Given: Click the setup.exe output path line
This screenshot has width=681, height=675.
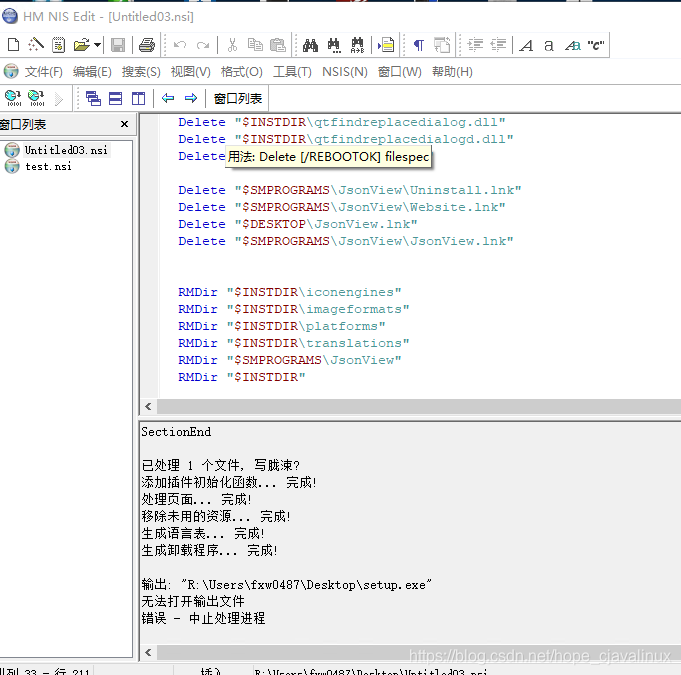Looking at the screenshot, I should [287, 585].
